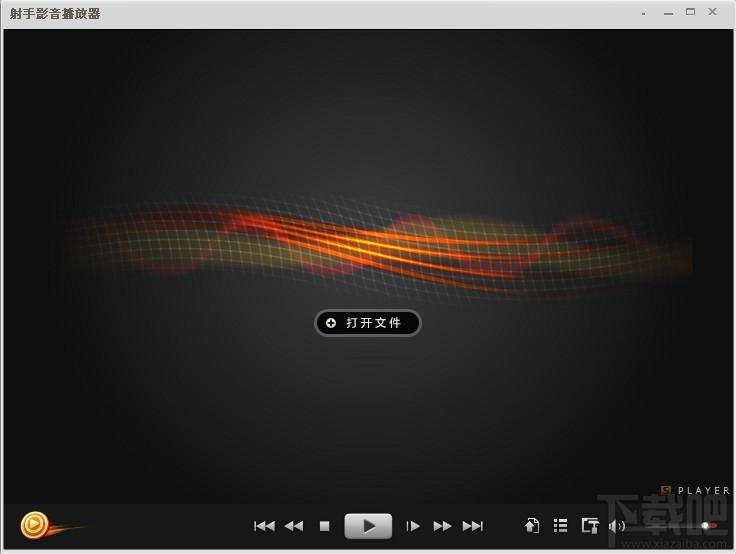Fast forward using the double-right-arrow icon
This screenshot has width=736, height=554.
tap(442, 526)
